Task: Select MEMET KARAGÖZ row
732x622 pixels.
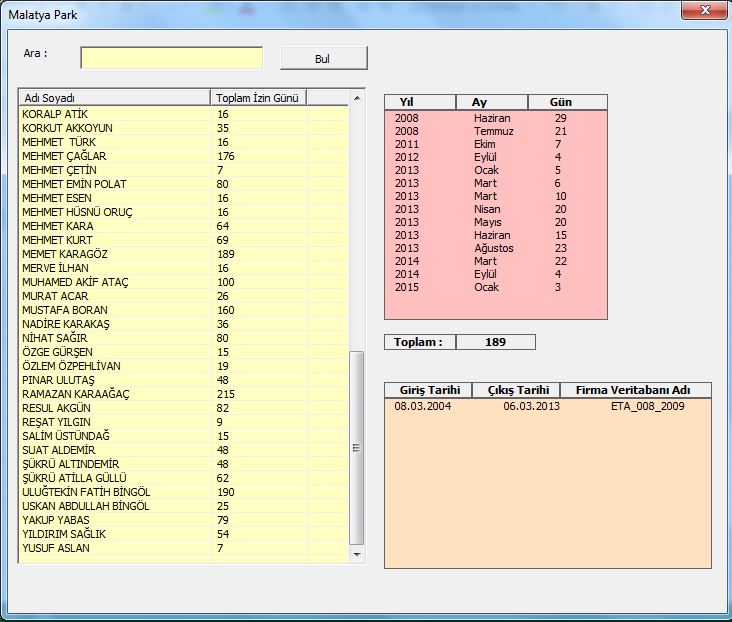Action: (184, 254)
